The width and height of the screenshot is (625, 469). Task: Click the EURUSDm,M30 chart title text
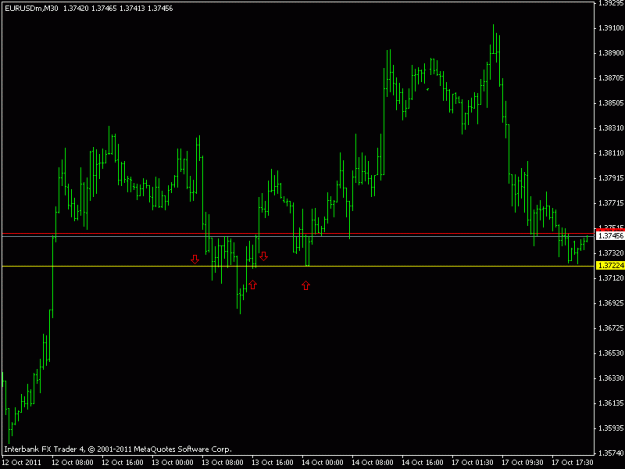click(31, 8)
